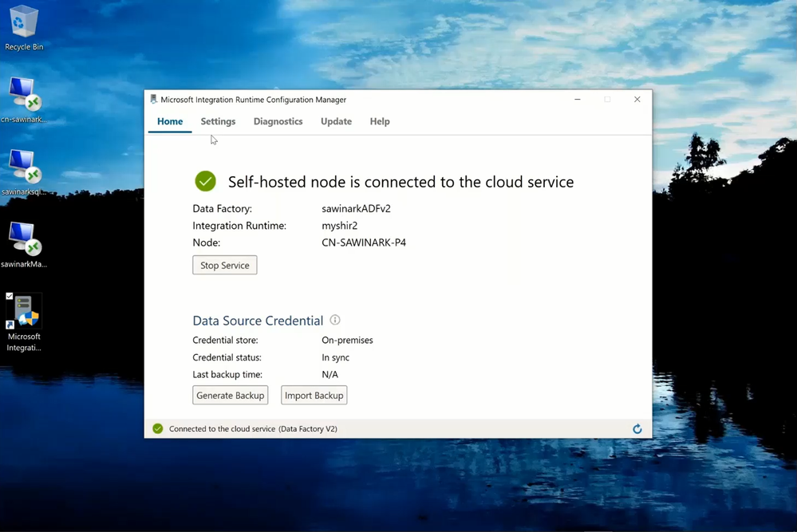Click the 'Integration Runtime:' label

tap(239, 226)
